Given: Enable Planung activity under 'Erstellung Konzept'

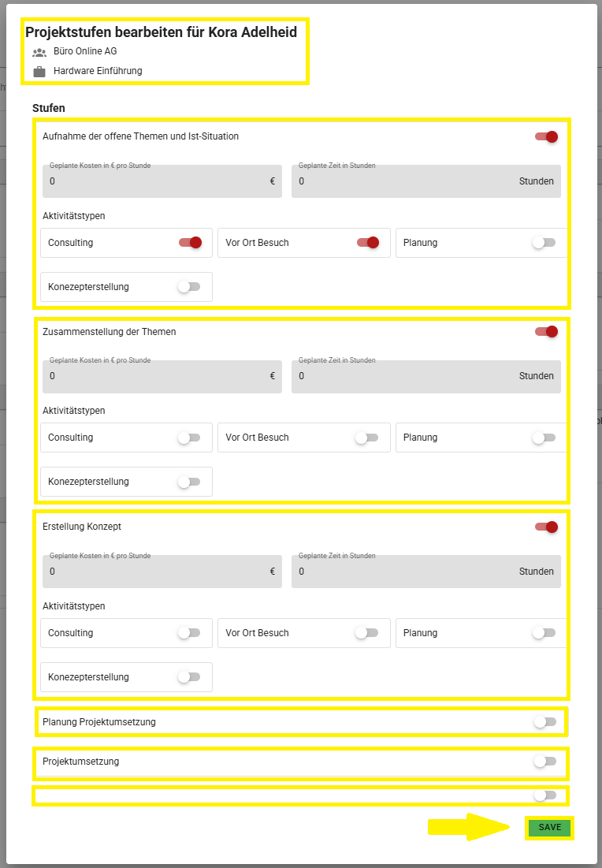Looking at the screenshot, I should 544,633.
